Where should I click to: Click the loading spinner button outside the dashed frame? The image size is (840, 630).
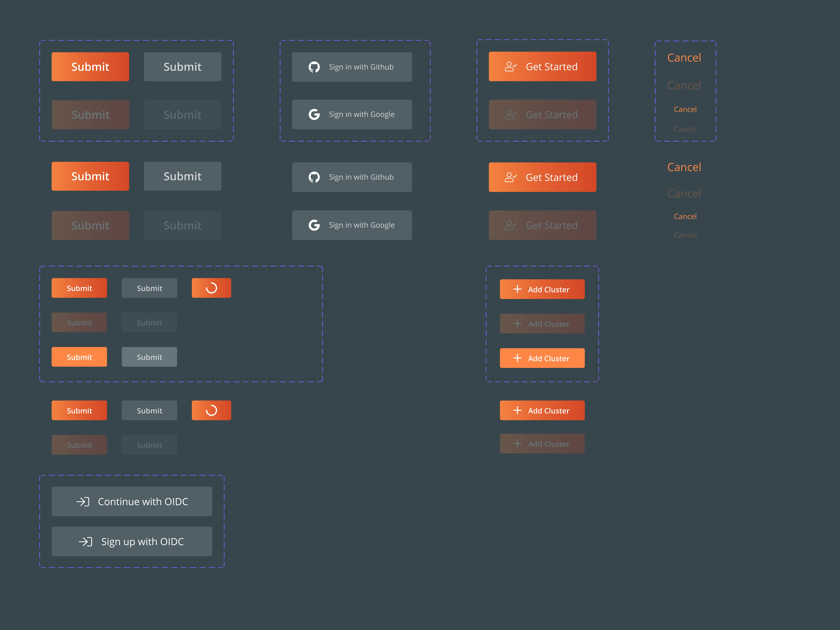click(212, 410)
